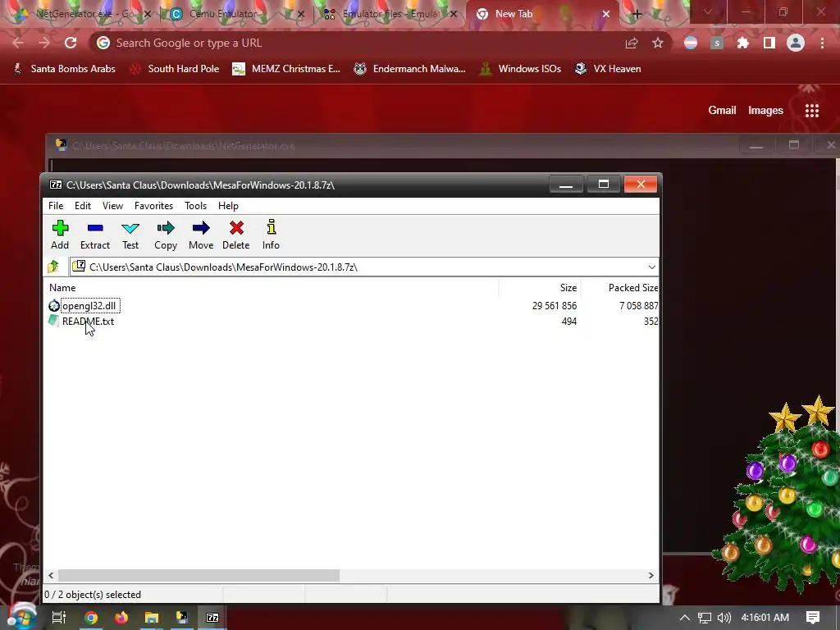Open Task View on the taskbar
Viewport: 840px width, 630px height.
(x=59, y=617)
